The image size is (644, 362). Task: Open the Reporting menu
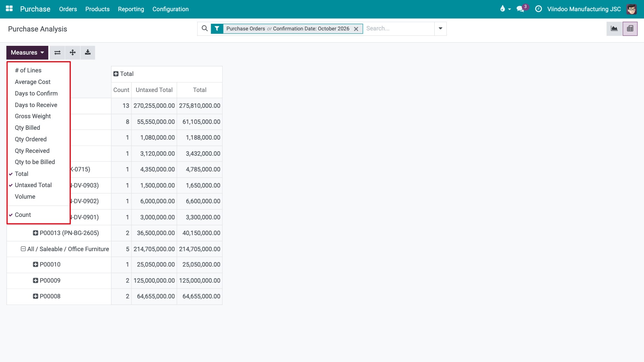pos(131,9)
